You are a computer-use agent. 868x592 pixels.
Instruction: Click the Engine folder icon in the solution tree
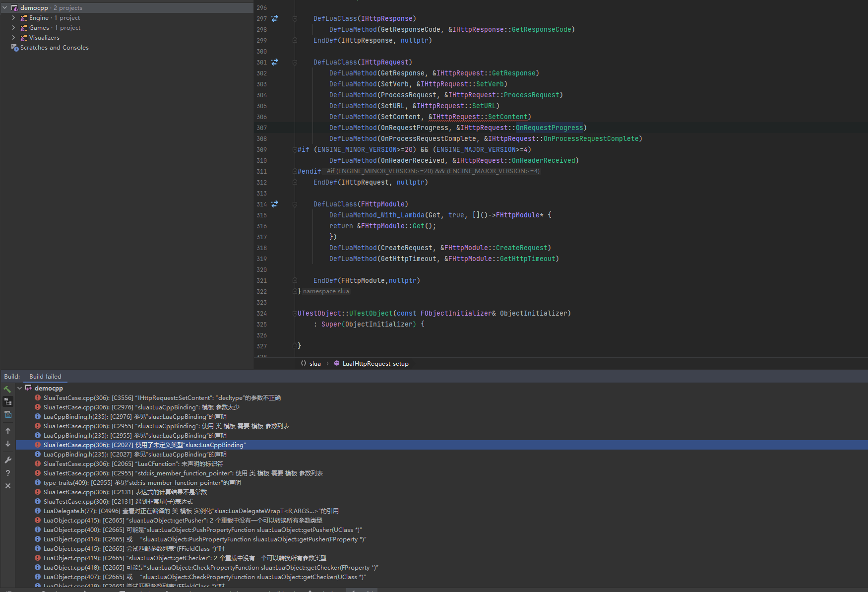click(24, 18)
